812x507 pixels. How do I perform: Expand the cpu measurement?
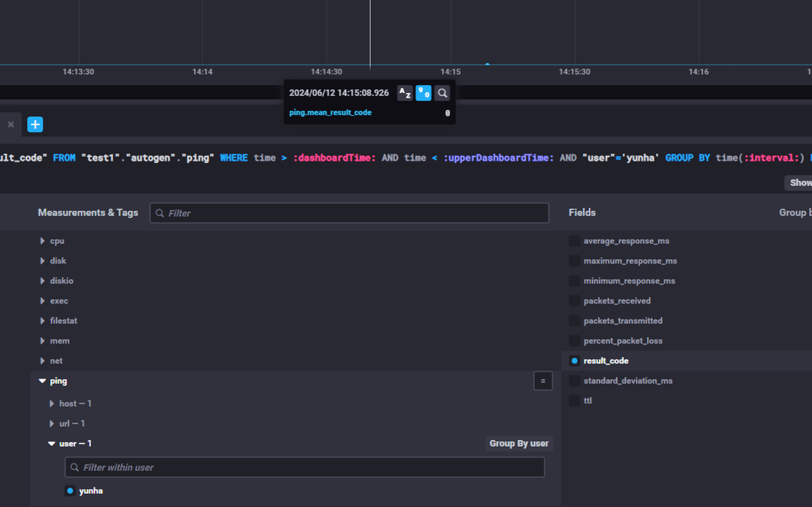click(x=43, y=241)
